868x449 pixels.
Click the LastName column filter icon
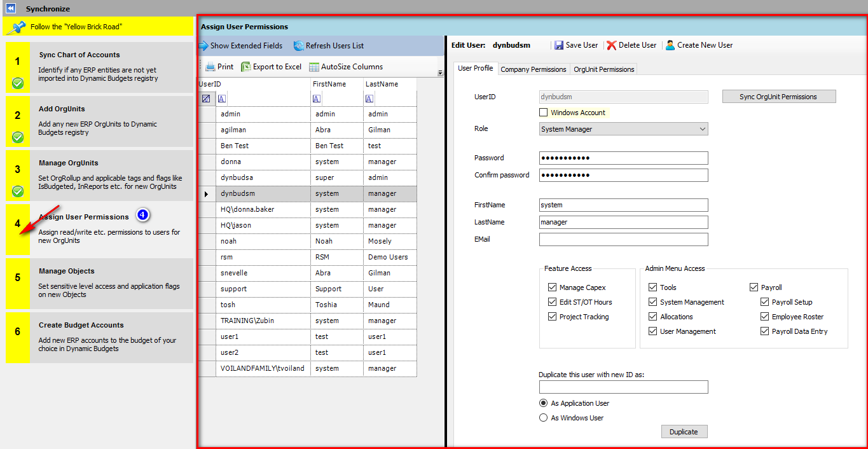pyautogui.click(x=369, y=99)
